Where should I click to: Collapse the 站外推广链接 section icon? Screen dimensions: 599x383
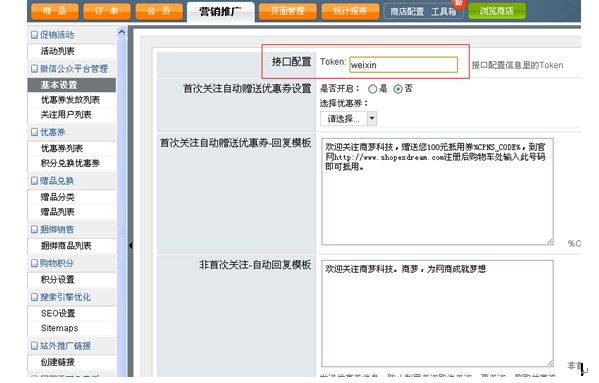pyautogui.click(x=34, y=346)
